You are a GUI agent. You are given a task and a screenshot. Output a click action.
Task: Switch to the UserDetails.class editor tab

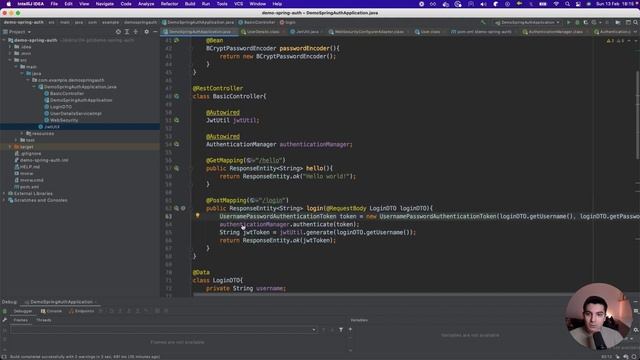coord(262,31)
